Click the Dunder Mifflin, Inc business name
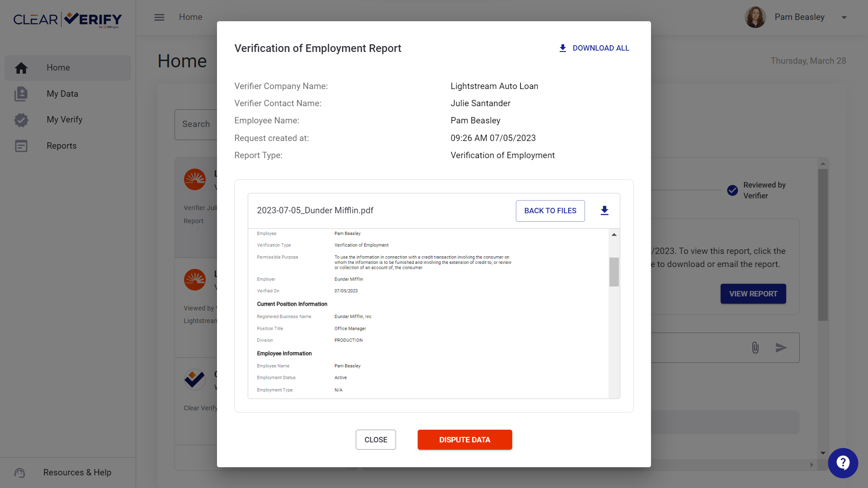868x488 pixels. point(353,317)
